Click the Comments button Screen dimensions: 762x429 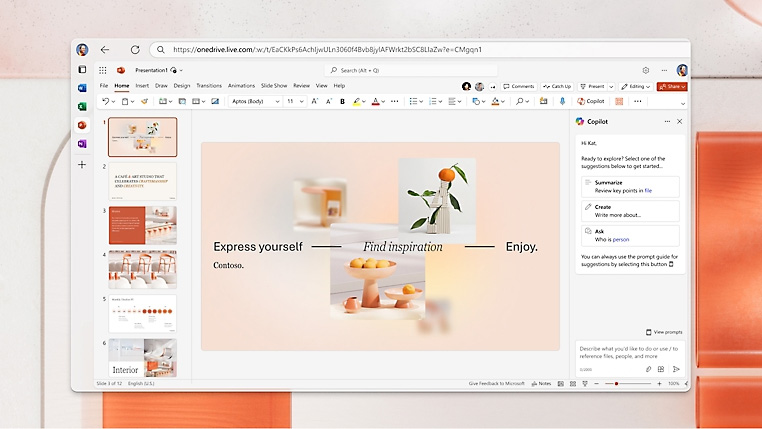[519, 86]
